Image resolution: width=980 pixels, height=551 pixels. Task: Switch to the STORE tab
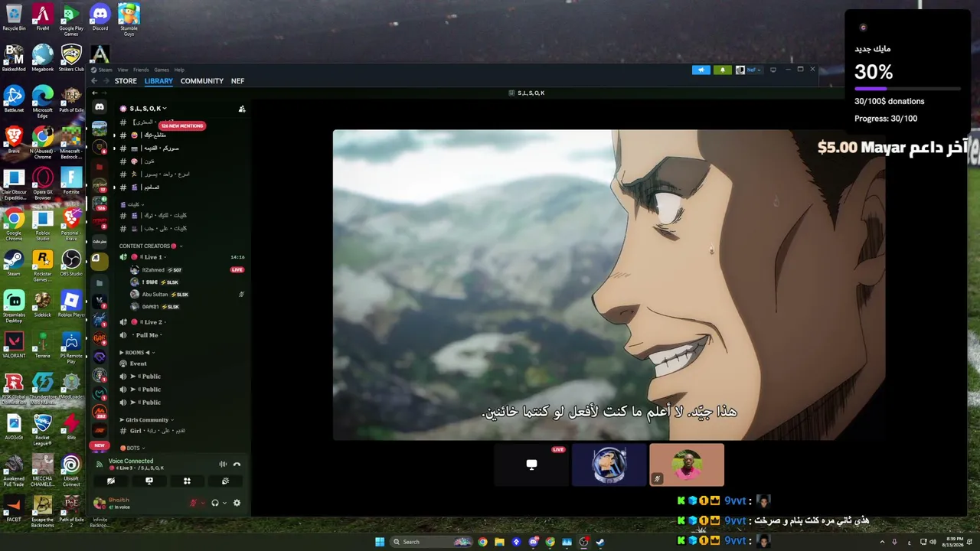(126, 81)
